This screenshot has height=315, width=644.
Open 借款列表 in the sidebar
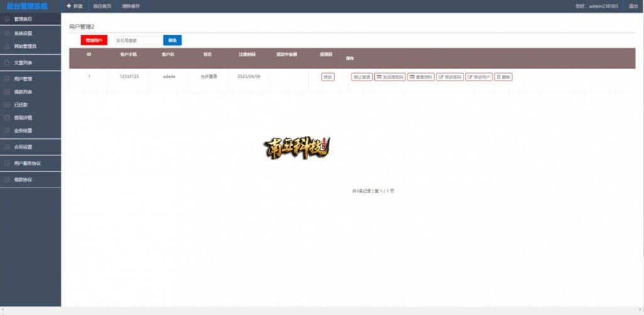[x=23, y=92]
